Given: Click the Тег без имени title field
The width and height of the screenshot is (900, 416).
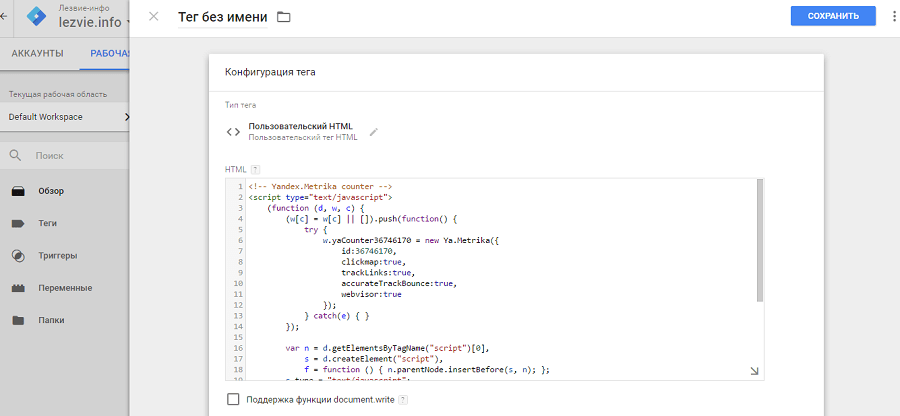Looking at the screenshot, I should pyautogui.click(x=222, y=17).
